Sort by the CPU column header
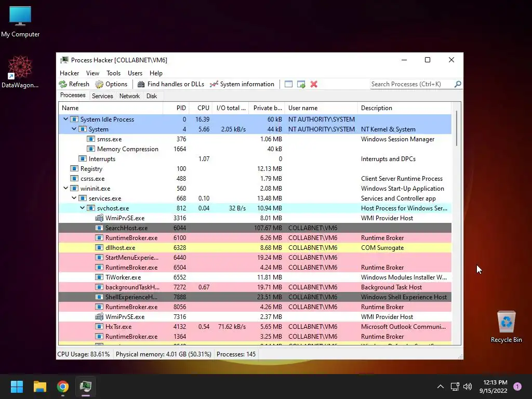This screenshot has height=399, width=532. [201, 108]
